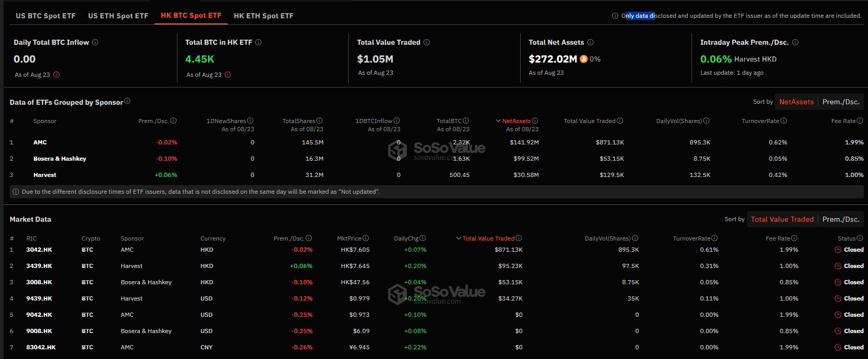Screen dimensions: 868x359
Task: Click info icon on DailyChg column header
Action: pyautogui.click(x=423, y=238)
